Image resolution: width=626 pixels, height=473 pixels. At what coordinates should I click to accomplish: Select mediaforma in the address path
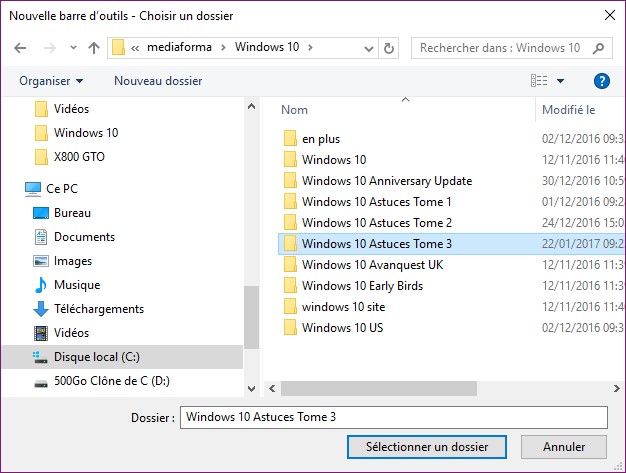179,47
